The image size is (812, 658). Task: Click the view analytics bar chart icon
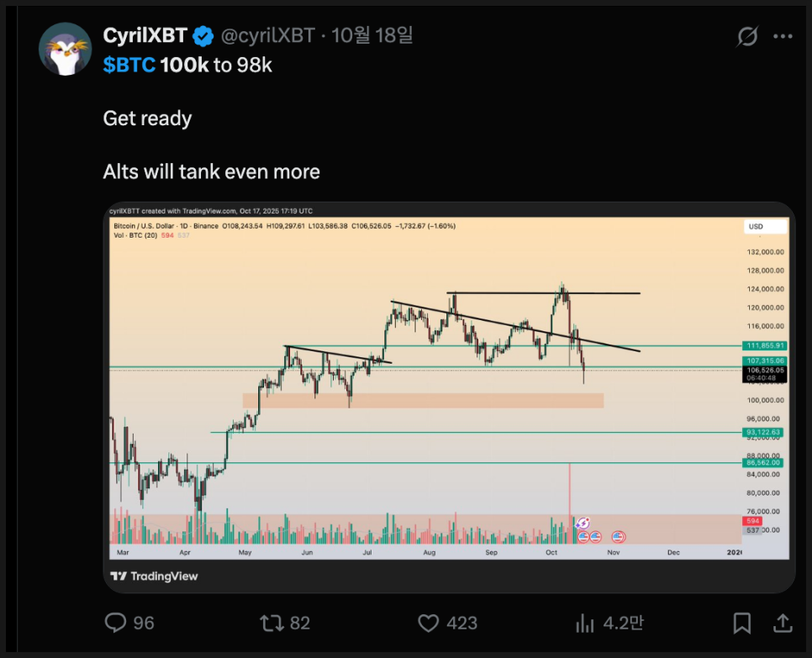pyautogui.click(x=584, y=623)
